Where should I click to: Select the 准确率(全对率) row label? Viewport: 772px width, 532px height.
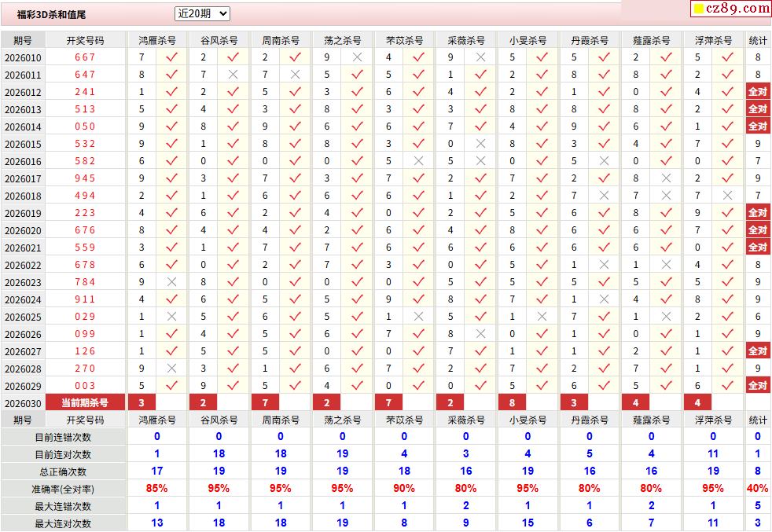63,489
